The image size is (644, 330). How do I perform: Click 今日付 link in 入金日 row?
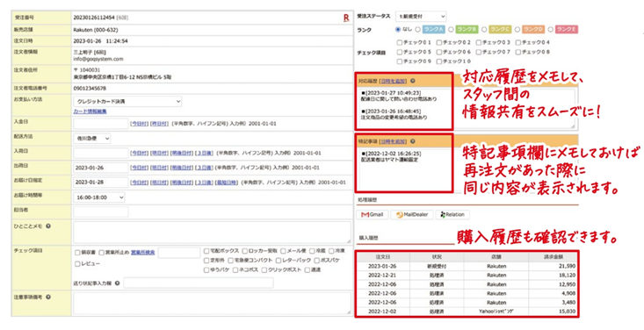[x=139, y=124]
